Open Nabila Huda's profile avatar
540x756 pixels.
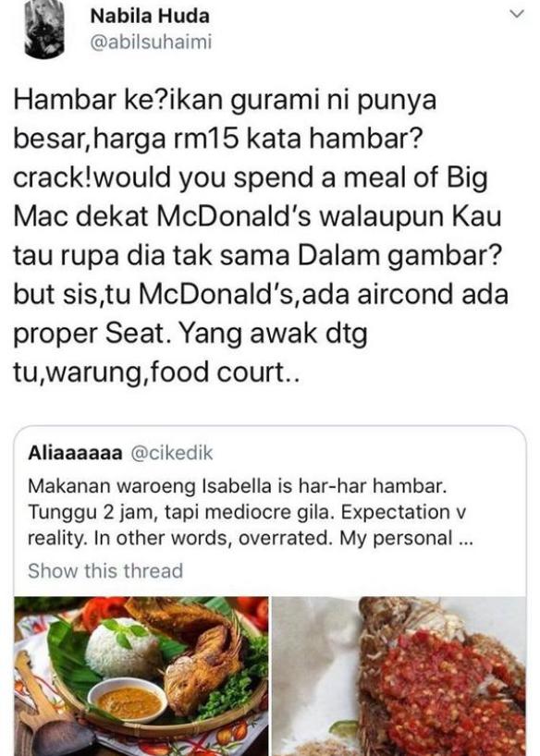[x=44, y=28]
